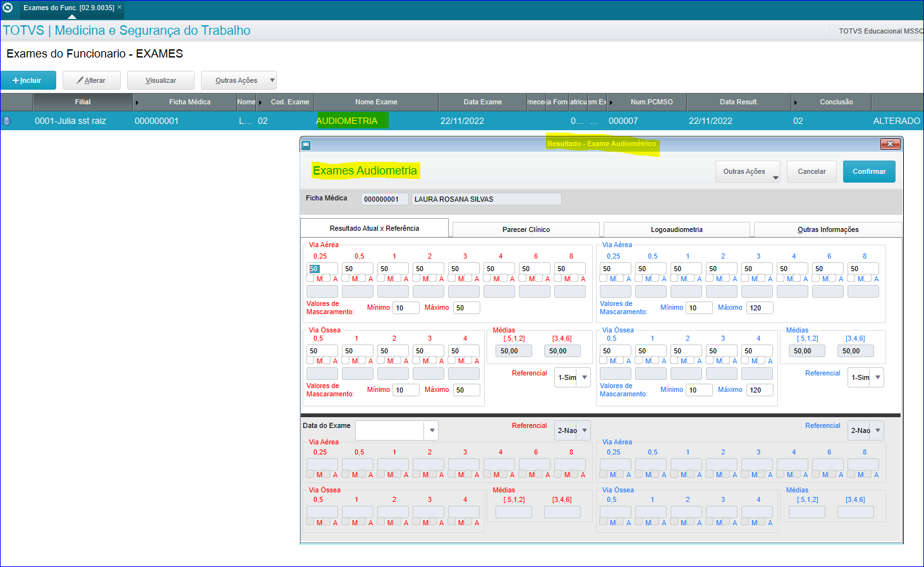The height and width of the screenshot is (567, 924).
Task: Check the M checkbox under right Via Aérea 8
Action: [x=851, y=278]
